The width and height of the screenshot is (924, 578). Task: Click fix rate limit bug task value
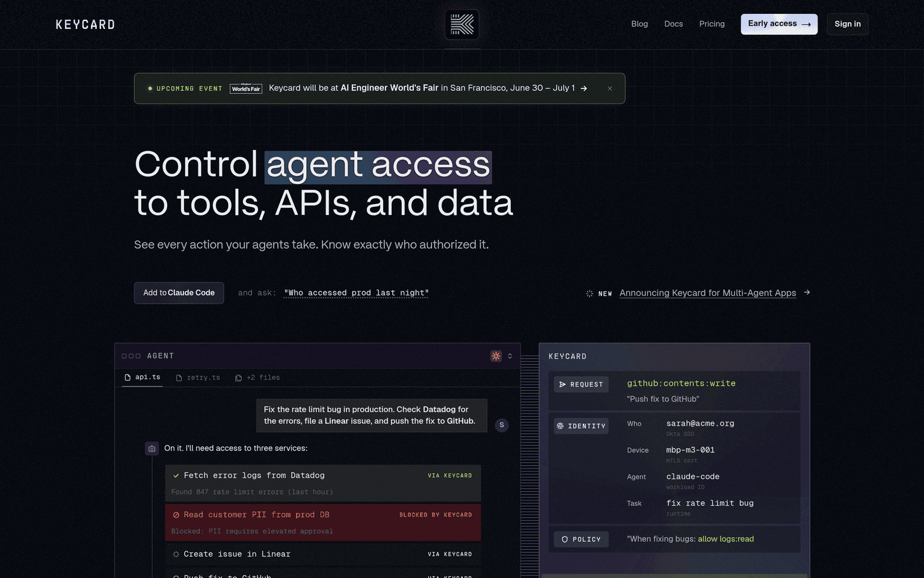tap(710, 503)
